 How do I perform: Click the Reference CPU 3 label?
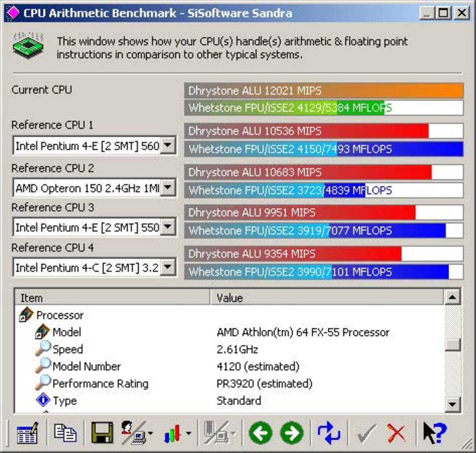pyautogui.click(x=53, y=208)
